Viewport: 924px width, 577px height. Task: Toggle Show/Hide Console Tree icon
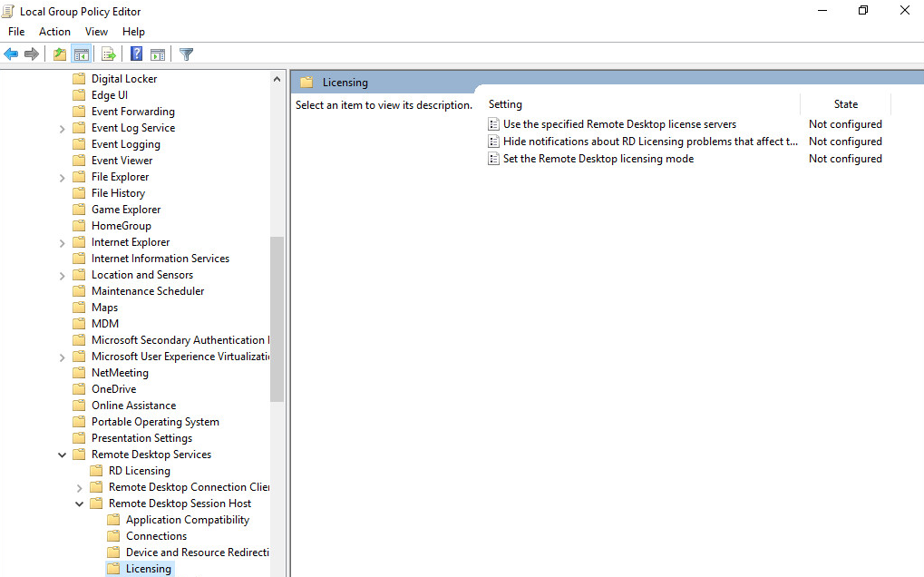tap(81, 54)
